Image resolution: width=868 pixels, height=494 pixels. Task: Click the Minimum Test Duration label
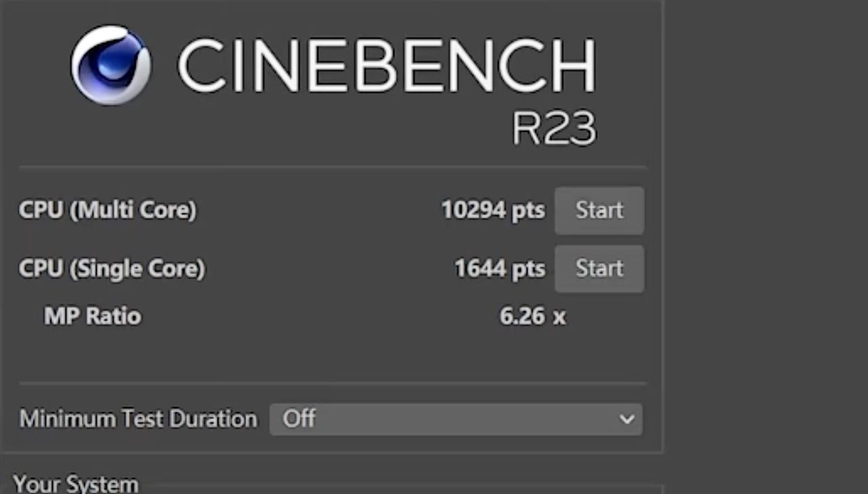(138, 419)
